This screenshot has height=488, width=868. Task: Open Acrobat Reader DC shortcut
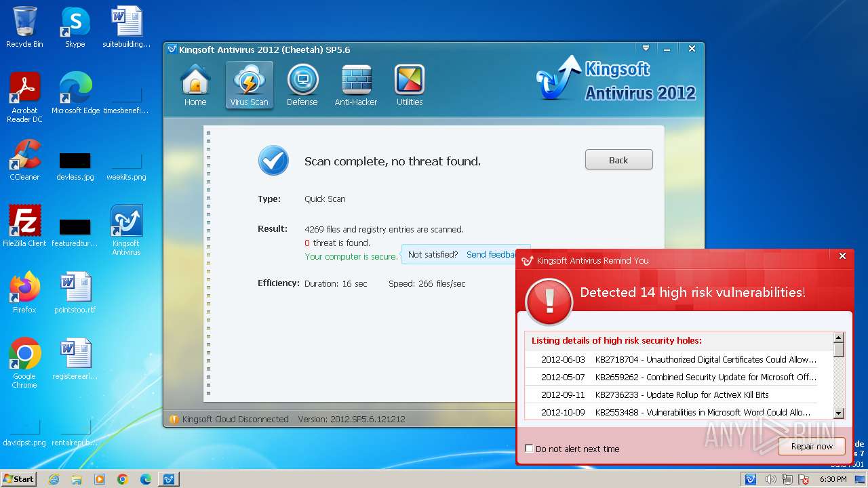point(24,97)
